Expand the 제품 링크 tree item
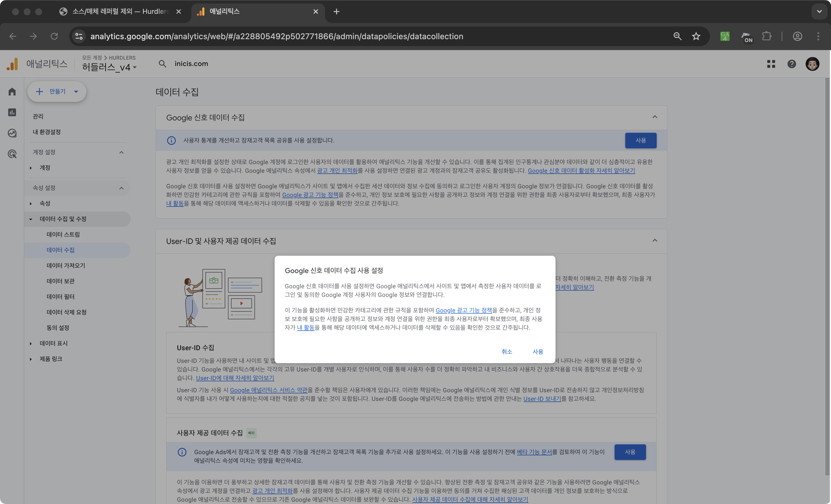Image resolution: width=831 pixels, height=504 pixels. [31, 359]
